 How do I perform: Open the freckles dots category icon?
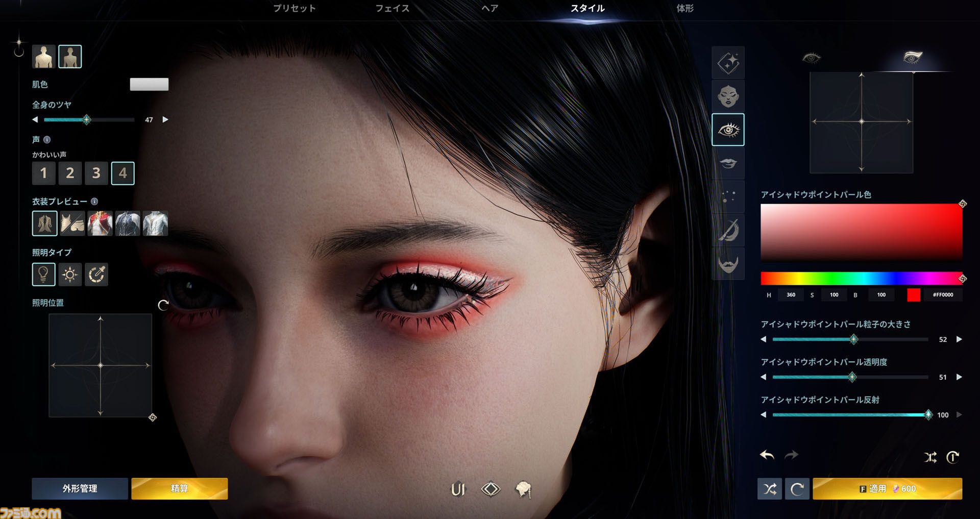pos(728,196)
